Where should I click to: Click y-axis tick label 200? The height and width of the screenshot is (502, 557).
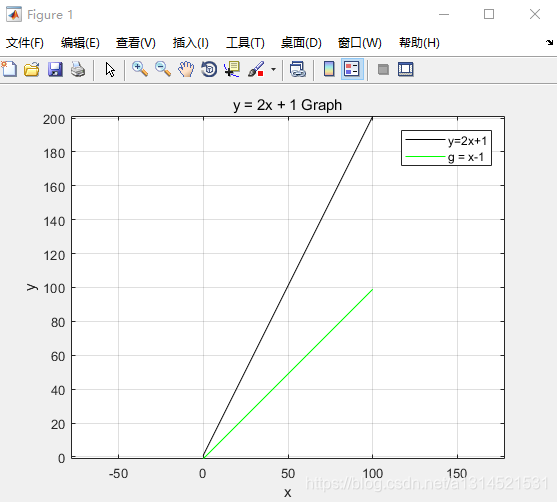54,119
